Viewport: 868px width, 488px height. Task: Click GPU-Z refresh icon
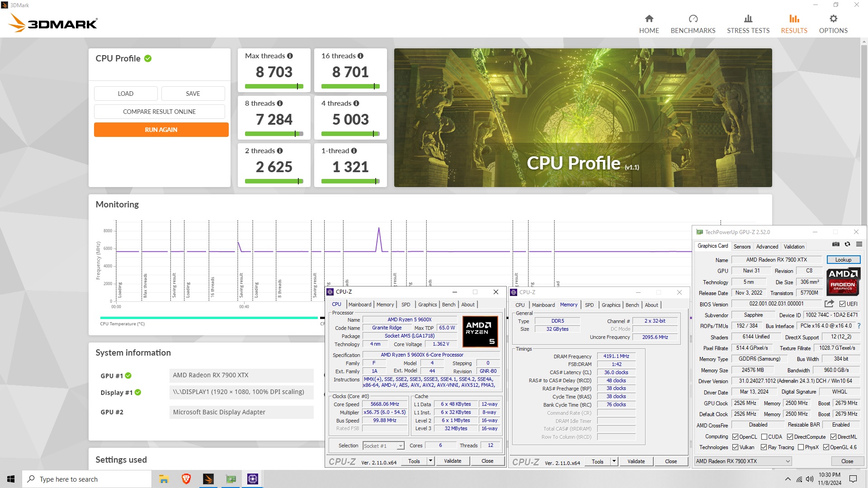[848, 244]
